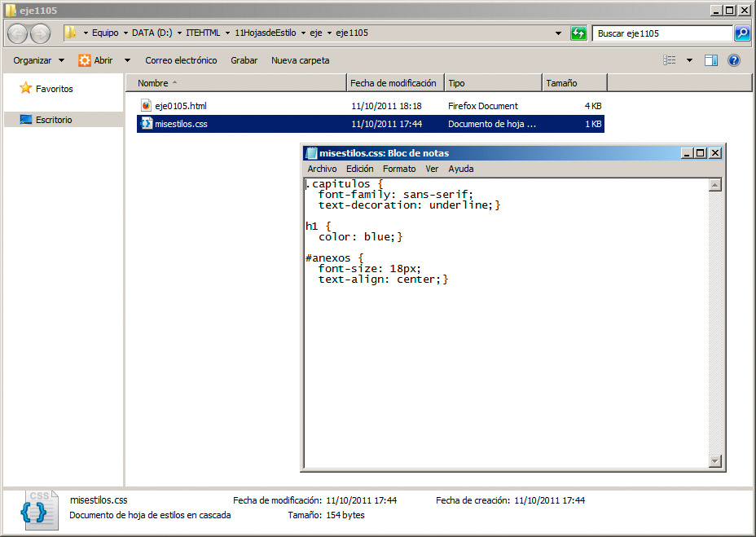Viewport: 756px width, 537px height.
Task: Click Notepad scrollbar down arrow
Action: point(715,461)
